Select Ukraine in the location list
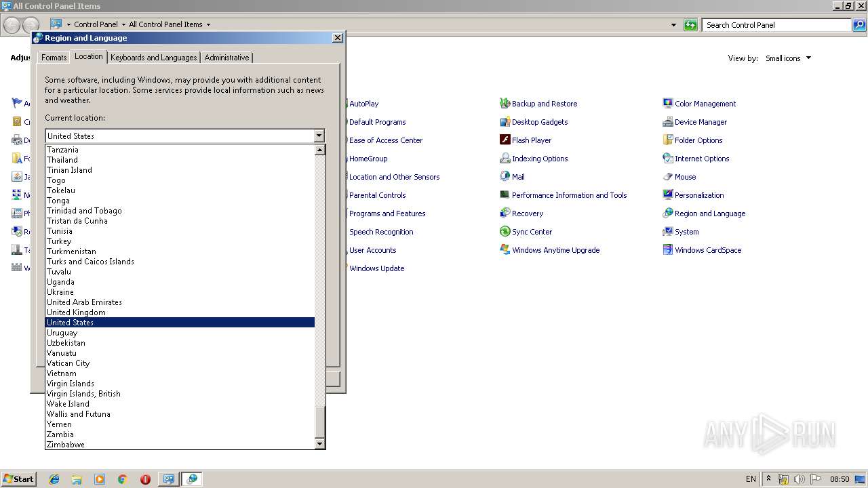Viewport: 868px width, 488px height. coord(180,292)
